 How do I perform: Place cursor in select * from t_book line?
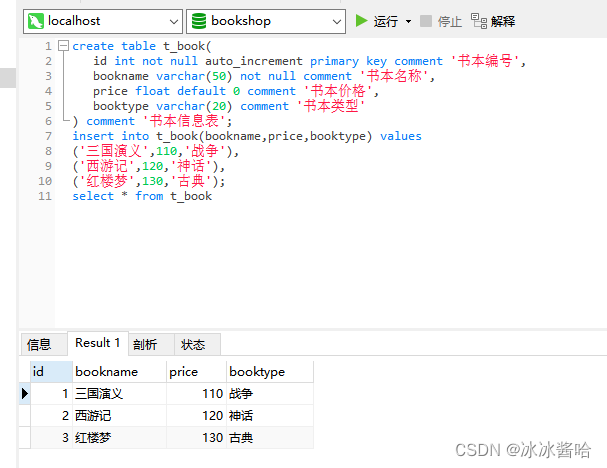(142, 196)
